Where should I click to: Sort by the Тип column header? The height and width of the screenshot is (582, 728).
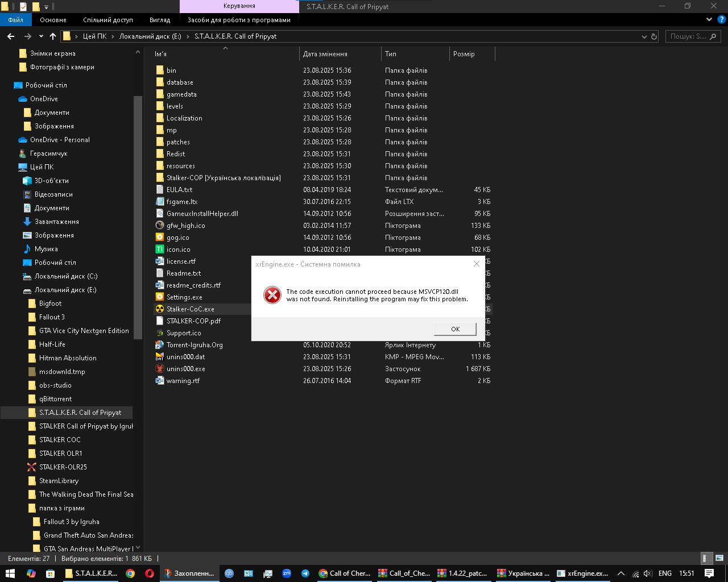tap(415, 54)
